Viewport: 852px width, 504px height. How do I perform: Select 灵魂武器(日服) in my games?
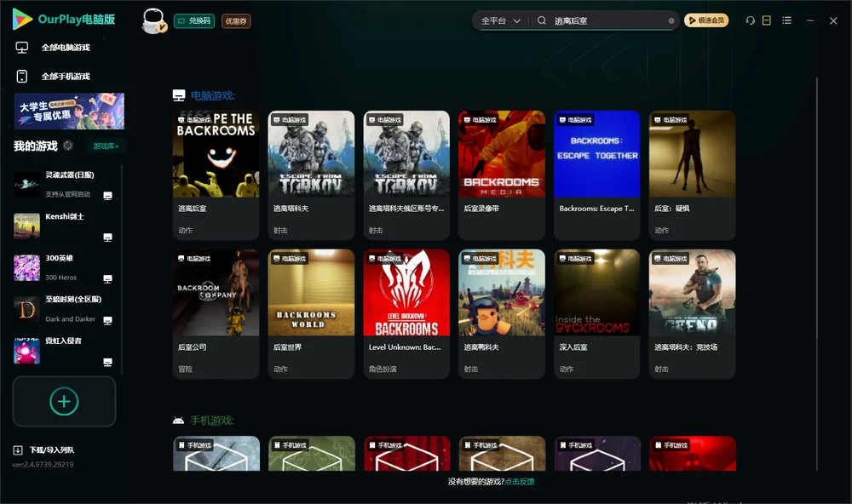click(63, 185)
